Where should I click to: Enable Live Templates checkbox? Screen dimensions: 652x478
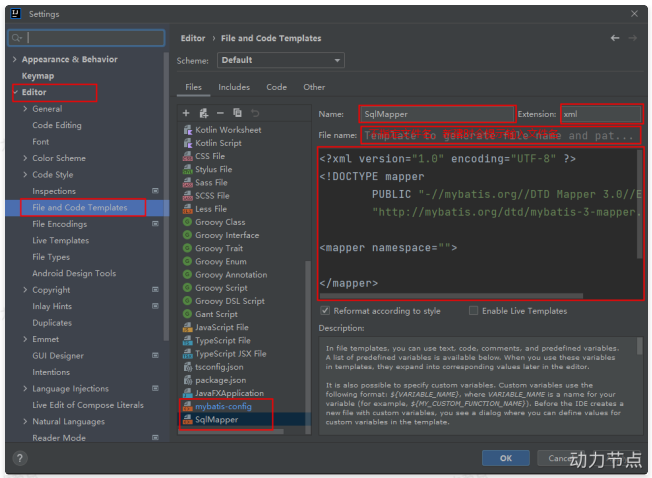[x=473, y=311]
